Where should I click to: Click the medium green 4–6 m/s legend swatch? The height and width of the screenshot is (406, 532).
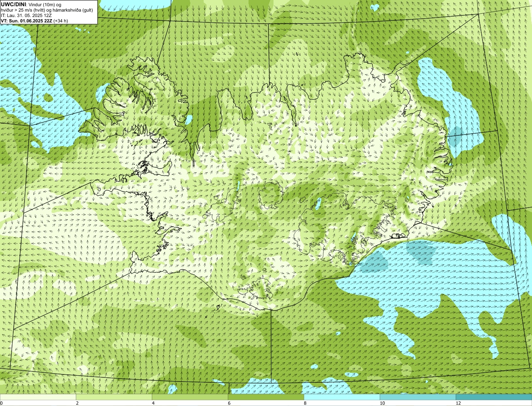(x=190, y=397)
